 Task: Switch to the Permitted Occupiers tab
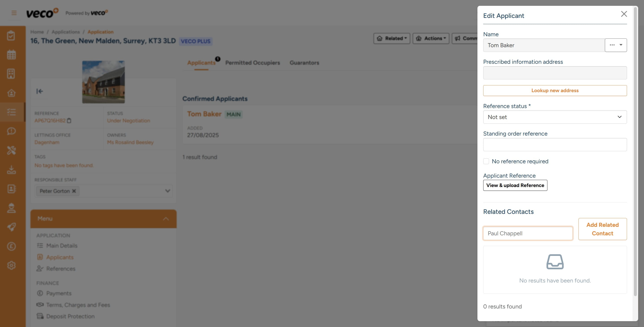coord(253,63)
